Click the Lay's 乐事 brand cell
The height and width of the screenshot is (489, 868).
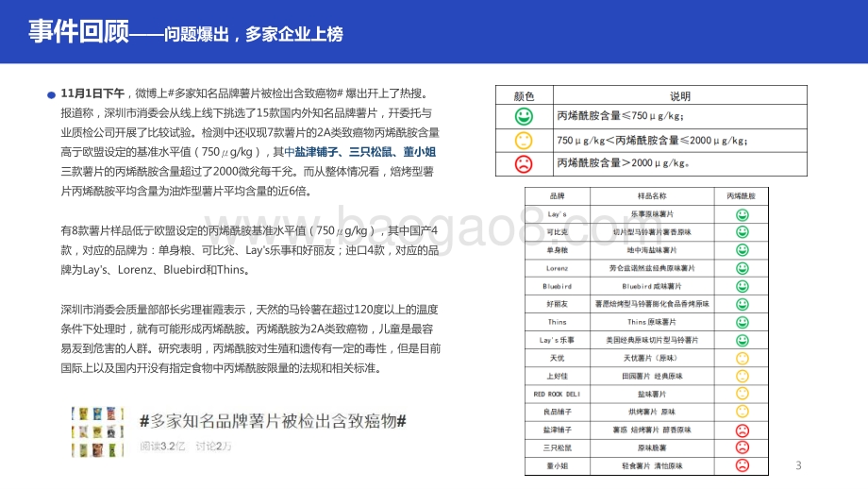point(557,340)
